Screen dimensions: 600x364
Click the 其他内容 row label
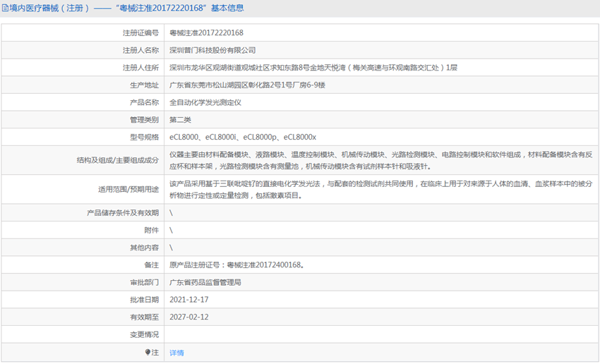click(x=144, y=248)
